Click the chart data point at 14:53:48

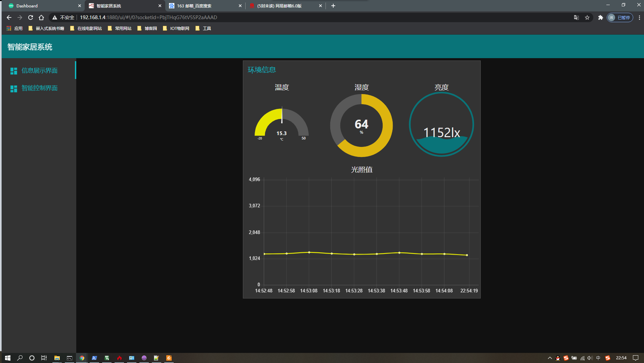(399, 253)
